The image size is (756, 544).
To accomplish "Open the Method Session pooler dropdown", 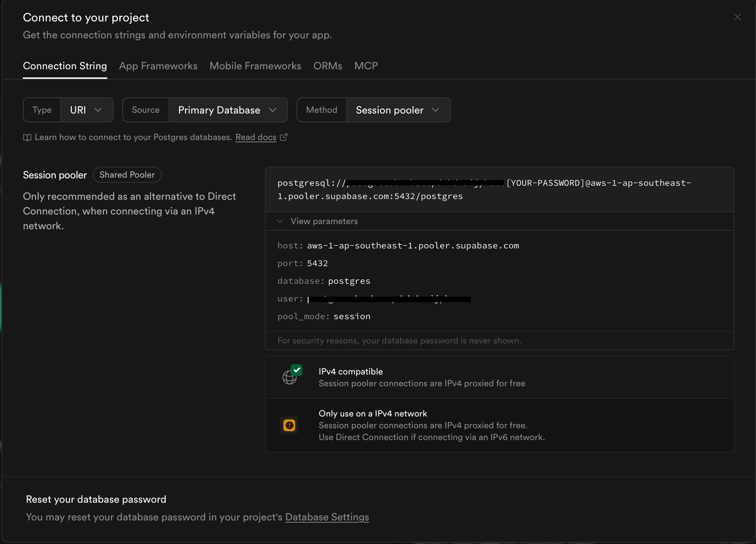I will pyautogui.click(x=398, y=110).
